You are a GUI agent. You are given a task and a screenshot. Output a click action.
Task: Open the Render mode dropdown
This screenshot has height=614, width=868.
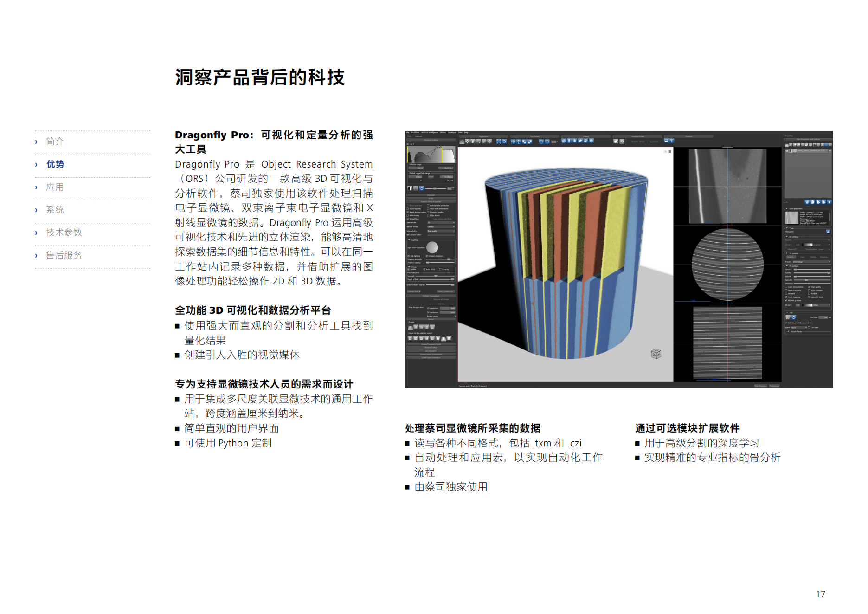pyautogui.click(x=441, y=227)
